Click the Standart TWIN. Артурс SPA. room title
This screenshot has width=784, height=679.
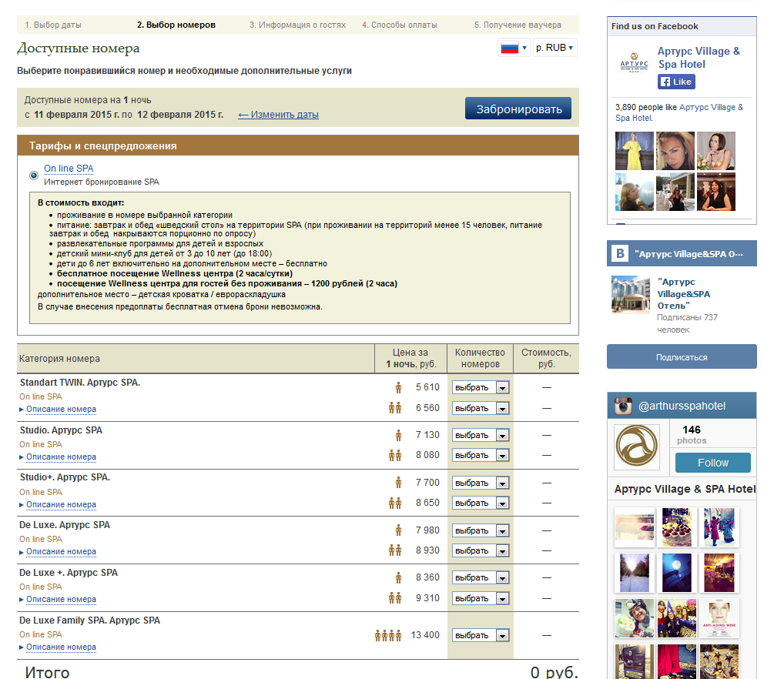80,383
